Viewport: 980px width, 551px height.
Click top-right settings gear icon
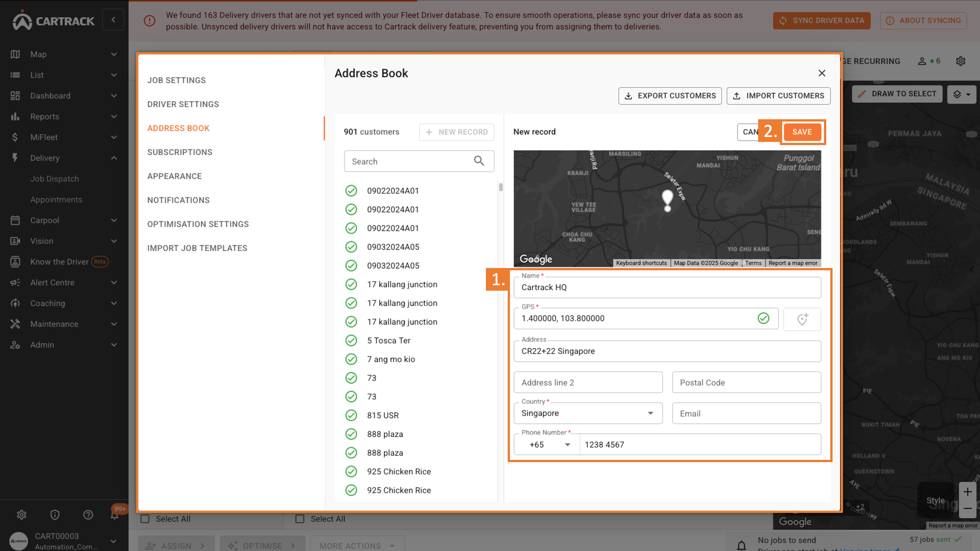tap(960, 61)
